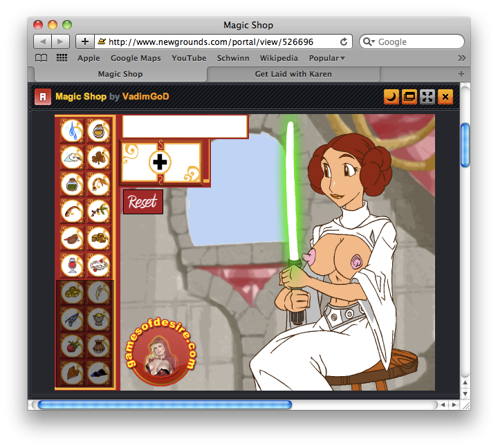The height and width of the screenshot is (448, 498).
Task: Click the vertical scrollbar down arrow
Action: [x=465, y=393]
